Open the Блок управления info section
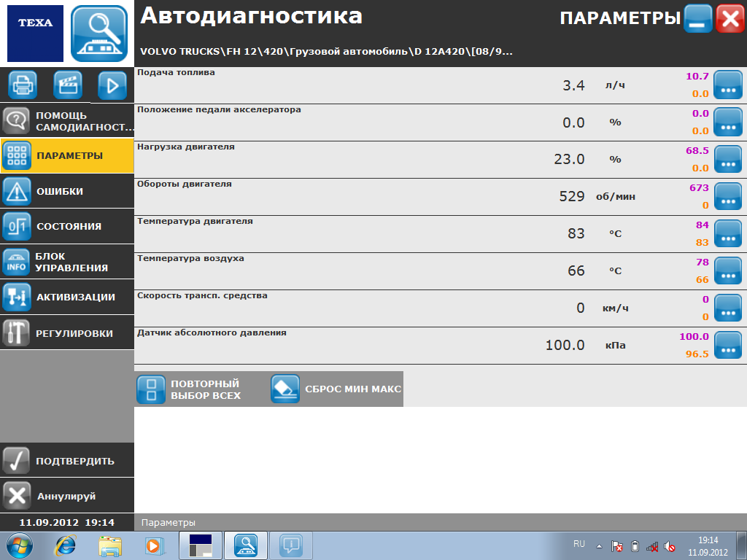This screenshot has width=747, height=560. (x=67, y=262)
